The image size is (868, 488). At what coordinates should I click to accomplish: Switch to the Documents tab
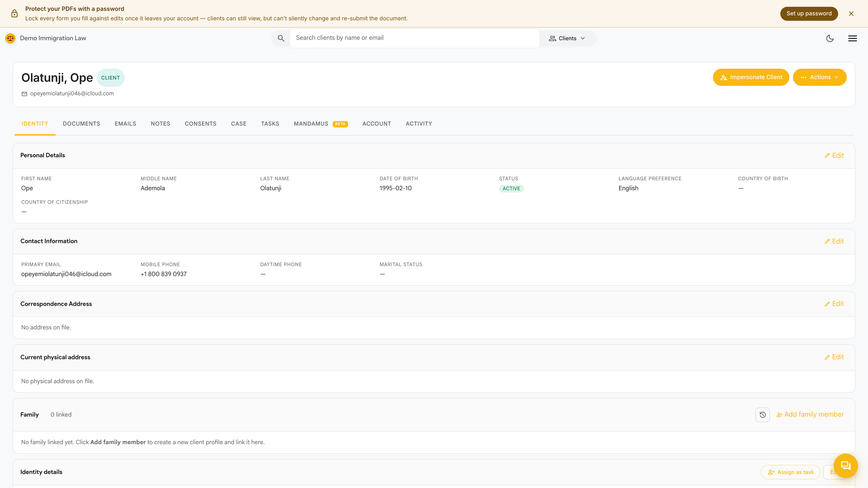tap(82, 124)
